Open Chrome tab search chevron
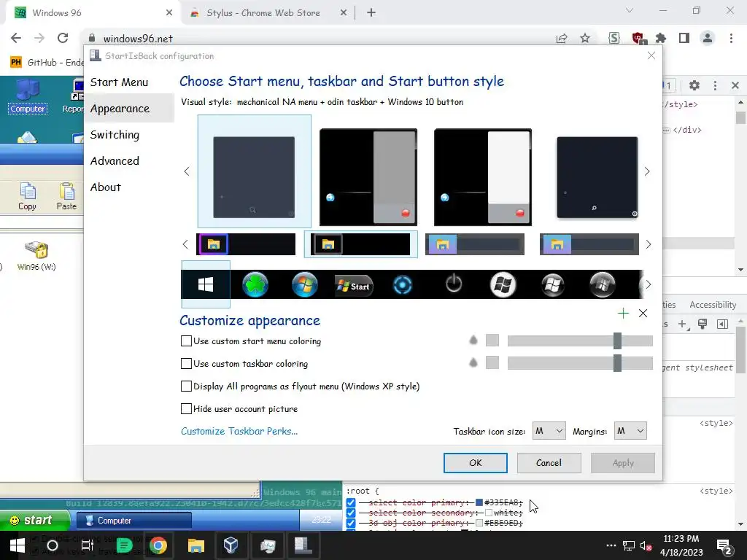Screen dimensions: 747x560 pyautogui.click(x=630, y=10)
